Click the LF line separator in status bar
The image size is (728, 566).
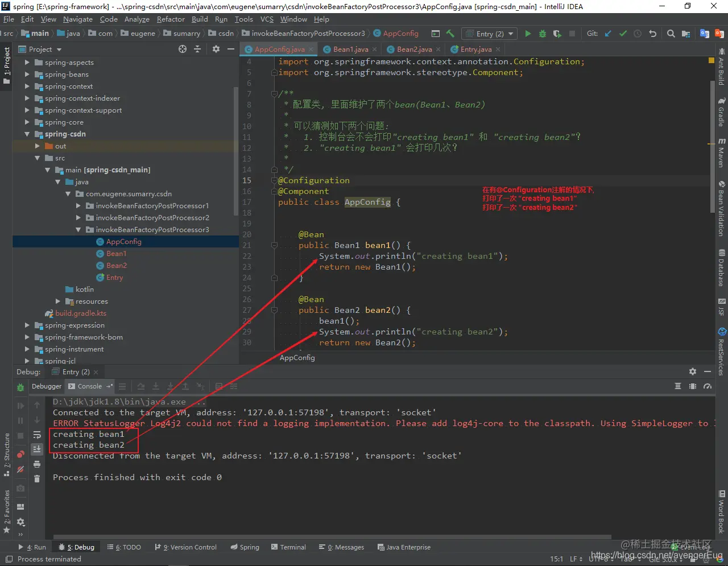click(576, 559)
